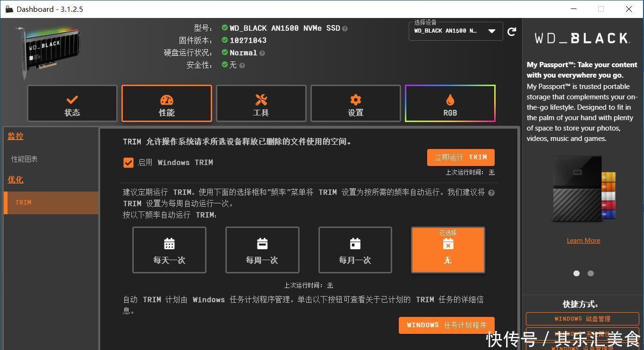This screenshot has height=350, width=644.
Task: Click the help icon after TRIM recommendation text
Action: (x=491, y=193)
